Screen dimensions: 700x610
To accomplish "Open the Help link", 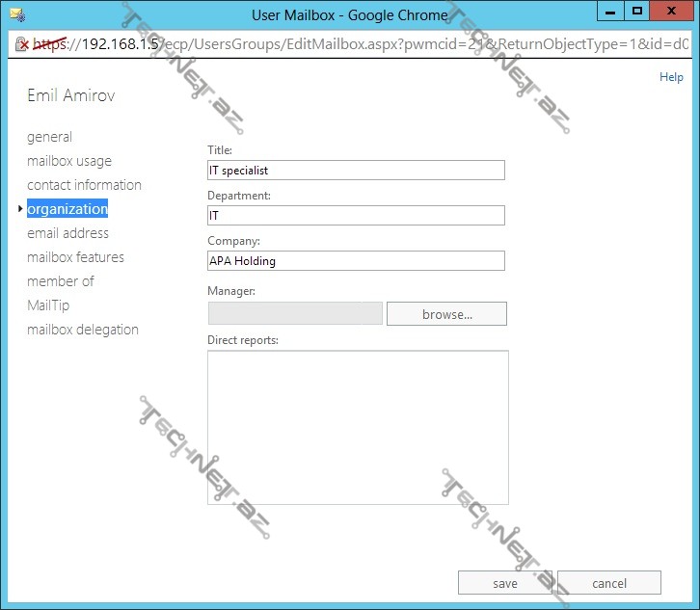I will click(671, 77).
